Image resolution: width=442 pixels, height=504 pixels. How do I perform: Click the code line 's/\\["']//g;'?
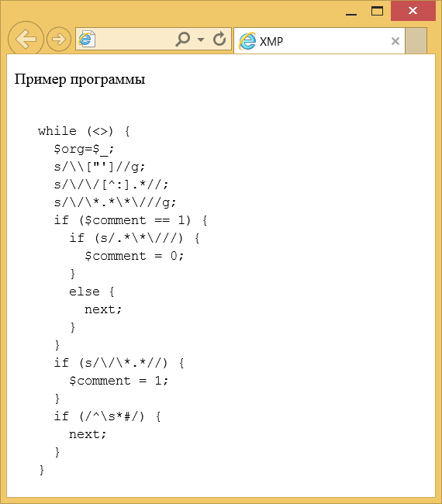click(x=100, y=167)
